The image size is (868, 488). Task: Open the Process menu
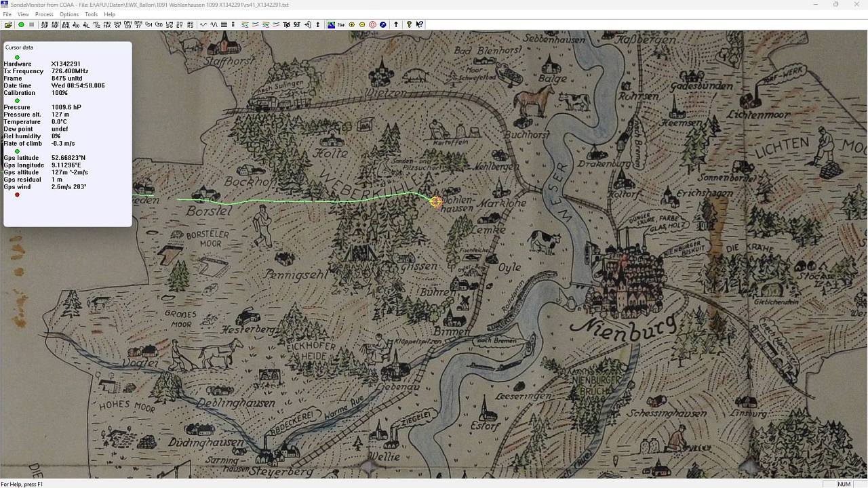44,14
